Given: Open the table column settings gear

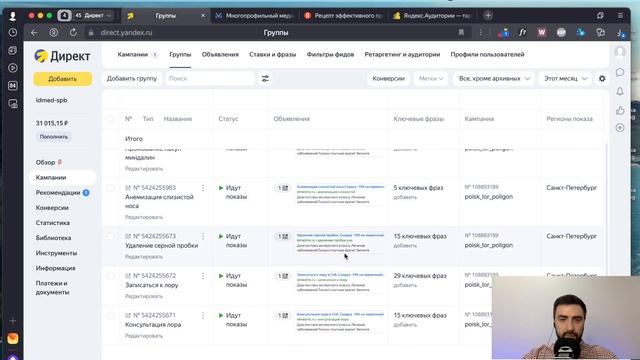Looking at the screenshot, I should [602, 78].
